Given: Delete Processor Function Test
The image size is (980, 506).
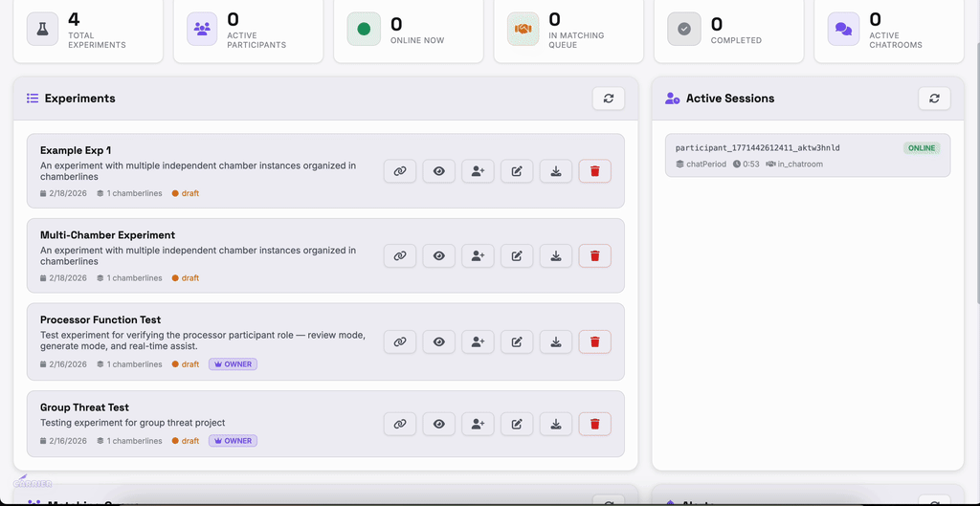Looking at the screenshot, I should [x=595, y=341].
